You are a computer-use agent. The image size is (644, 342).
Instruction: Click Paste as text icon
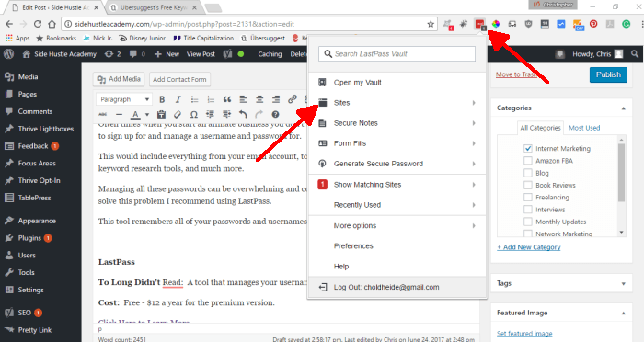[x=161, y=115]
